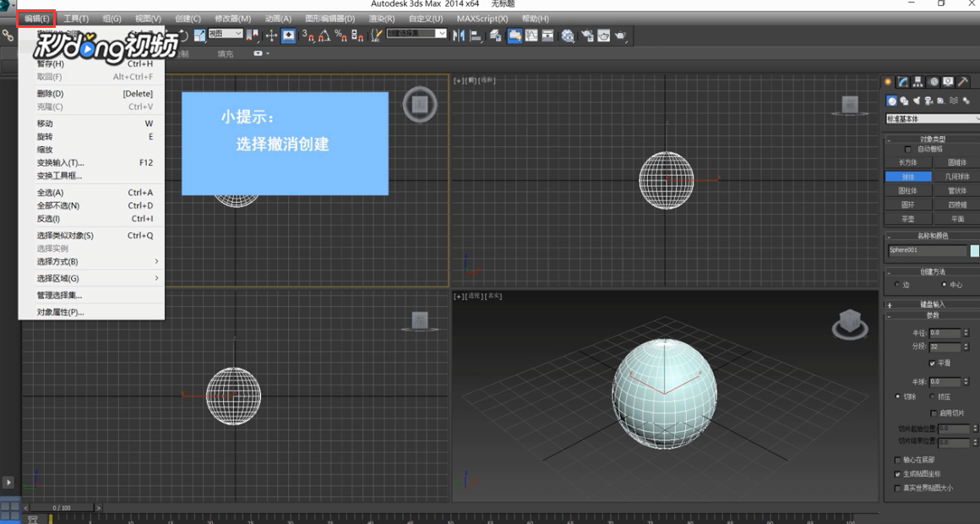The height and width of the screenshot is (524, 980).
Task: Open the MAXScript(X) menu
Action: click(482, 19)
